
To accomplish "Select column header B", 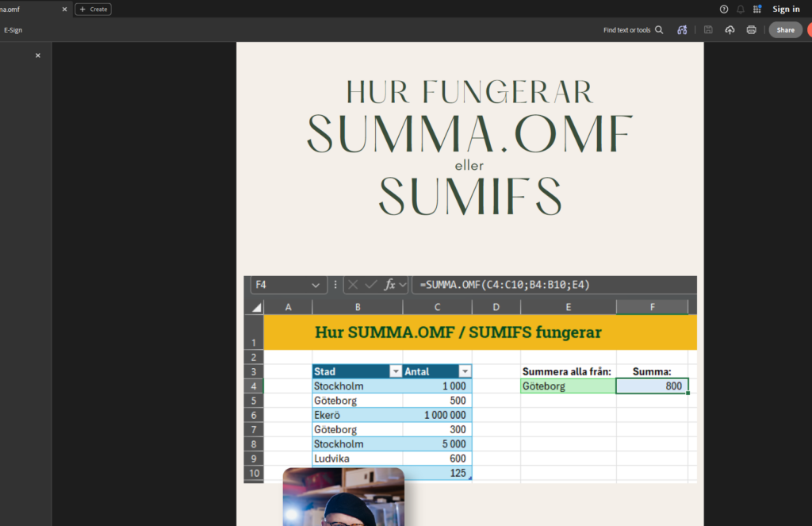I will tap(358, 307).
